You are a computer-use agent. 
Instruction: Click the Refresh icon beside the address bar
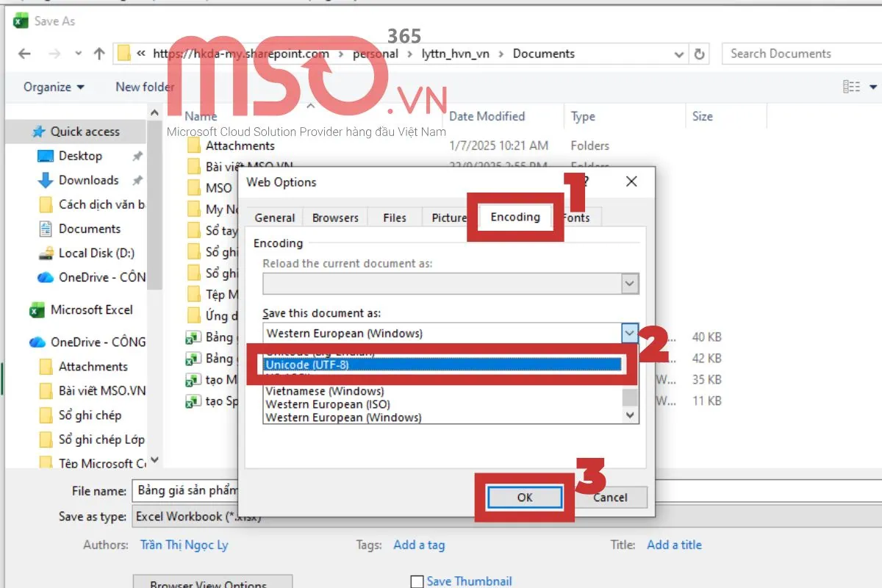point(699,53)
